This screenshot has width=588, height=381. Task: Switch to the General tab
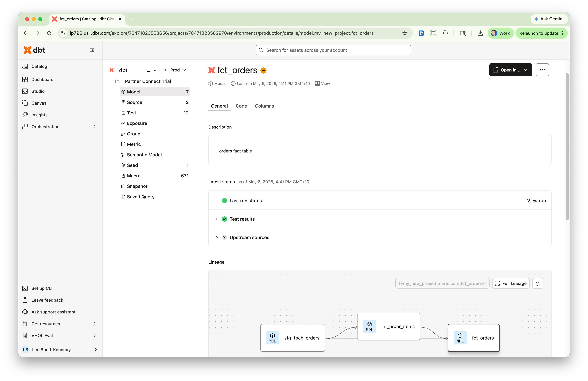[219, 106]
